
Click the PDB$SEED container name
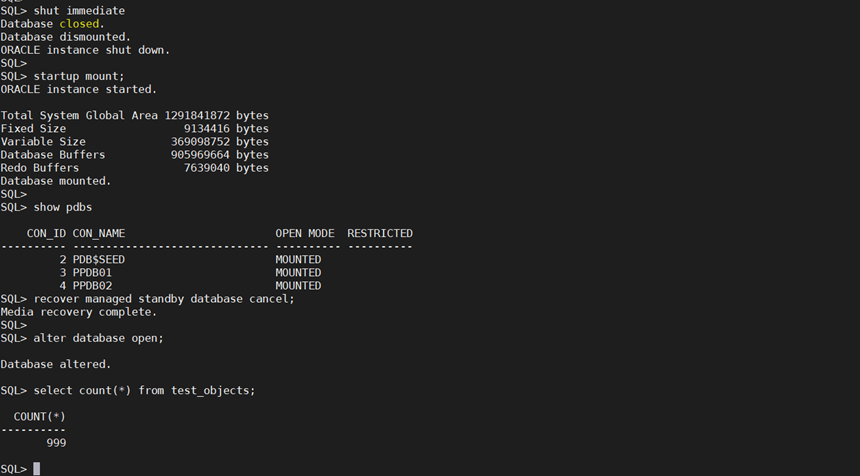[99, 259]
